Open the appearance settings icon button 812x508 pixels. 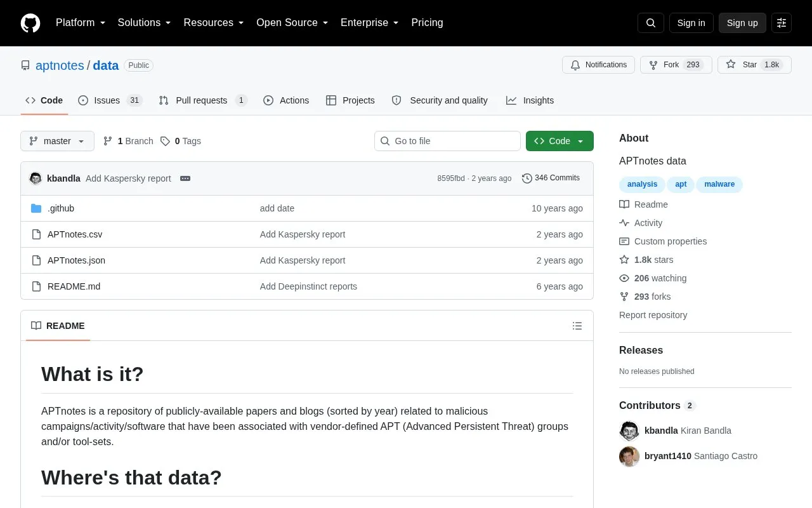(782, 23)
